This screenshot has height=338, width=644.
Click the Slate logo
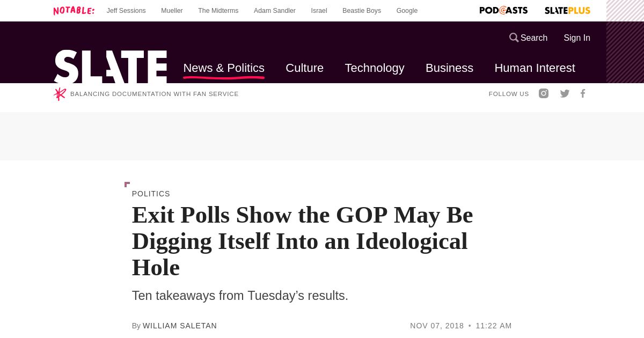point(111,67)
